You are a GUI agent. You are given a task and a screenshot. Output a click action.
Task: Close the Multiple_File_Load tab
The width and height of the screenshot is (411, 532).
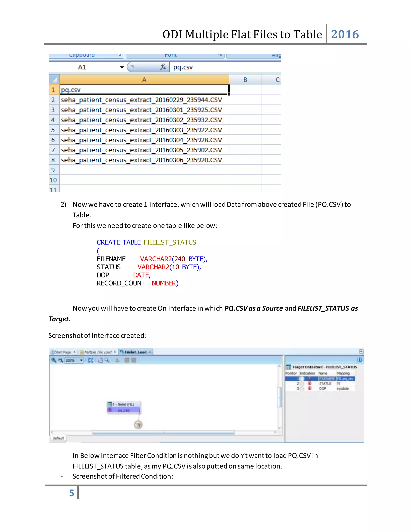point(115,352)
